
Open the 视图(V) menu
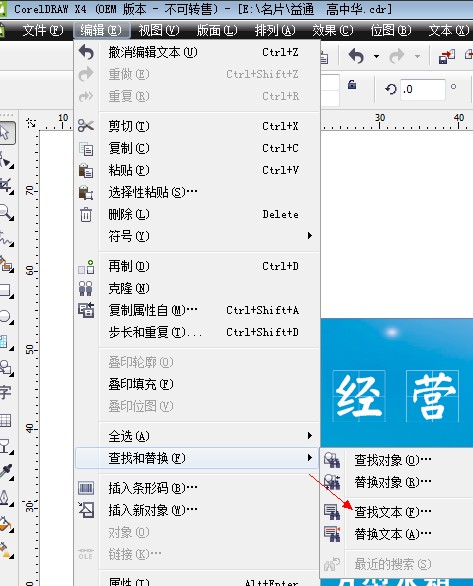(x=159, y=30)
